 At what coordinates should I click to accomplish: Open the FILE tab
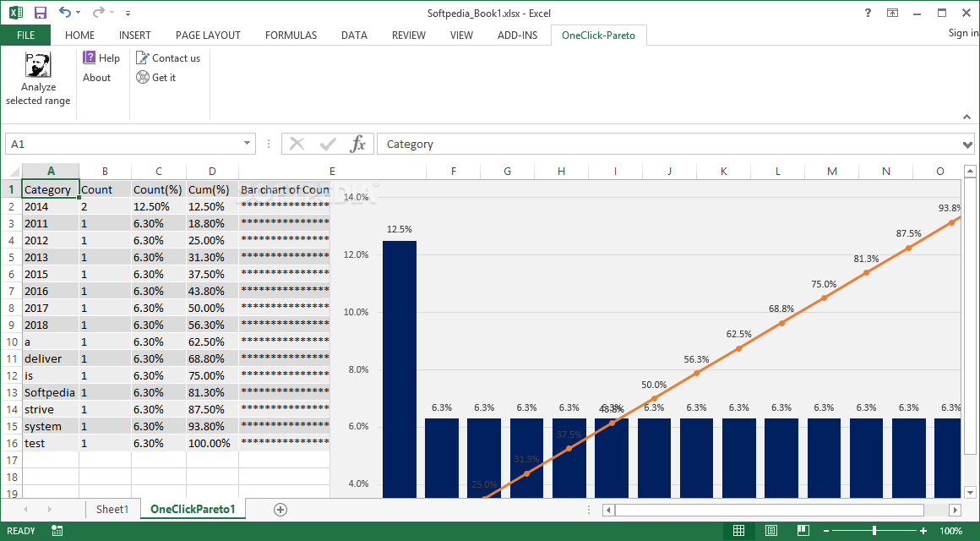tap(25, 35)
